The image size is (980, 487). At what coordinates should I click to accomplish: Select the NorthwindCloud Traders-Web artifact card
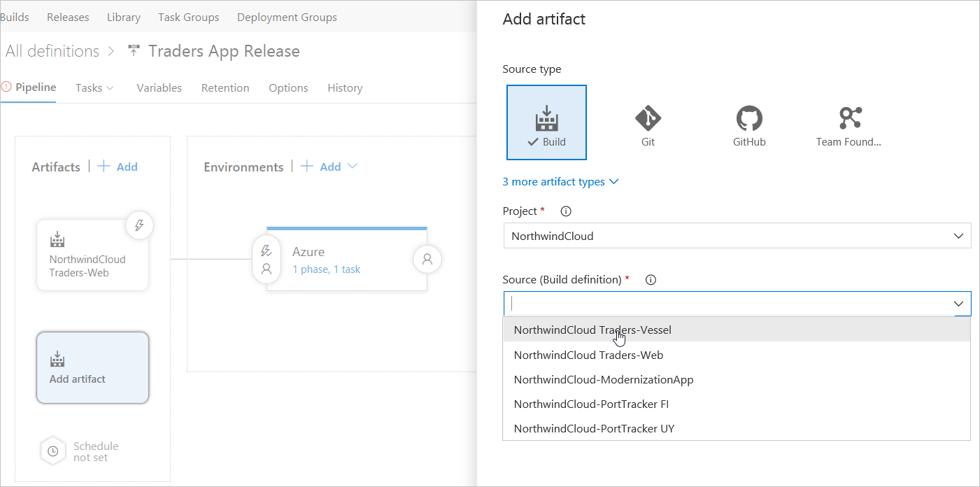tap(92, 255)
